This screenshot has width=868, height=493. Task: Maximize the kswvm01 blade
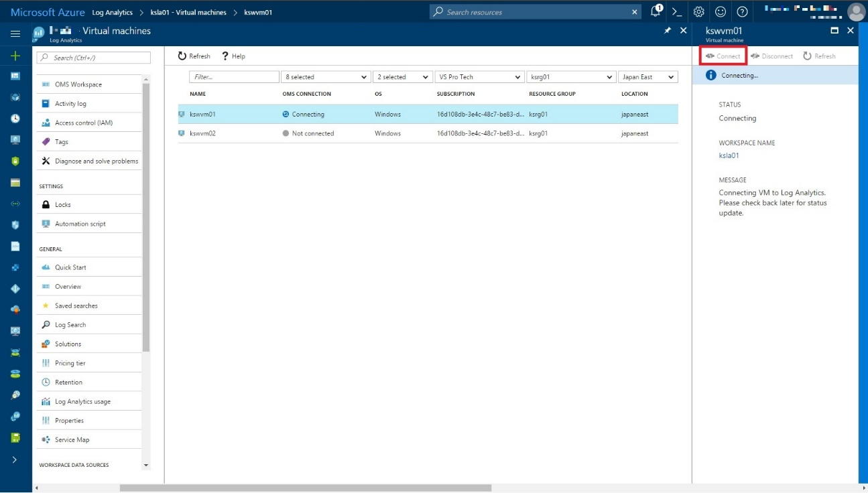click(834, 31)
